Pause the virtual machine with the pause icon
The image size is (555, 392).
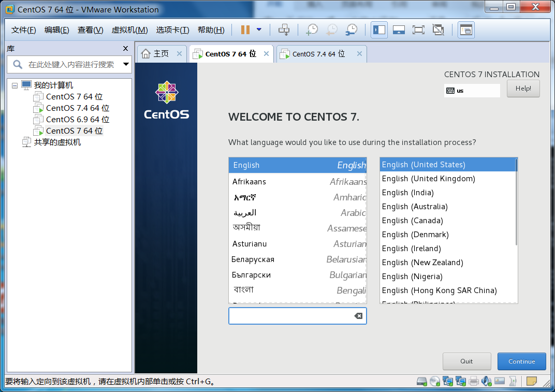click(245, 30)
